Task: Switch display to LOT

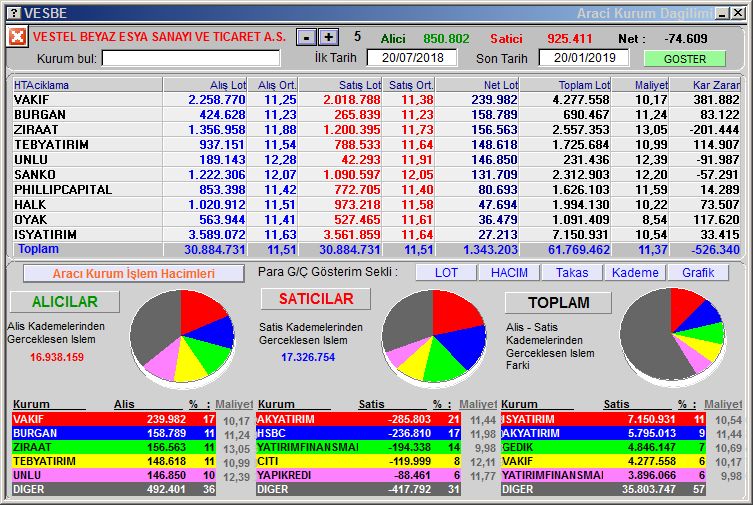Action: pos(446,273)
